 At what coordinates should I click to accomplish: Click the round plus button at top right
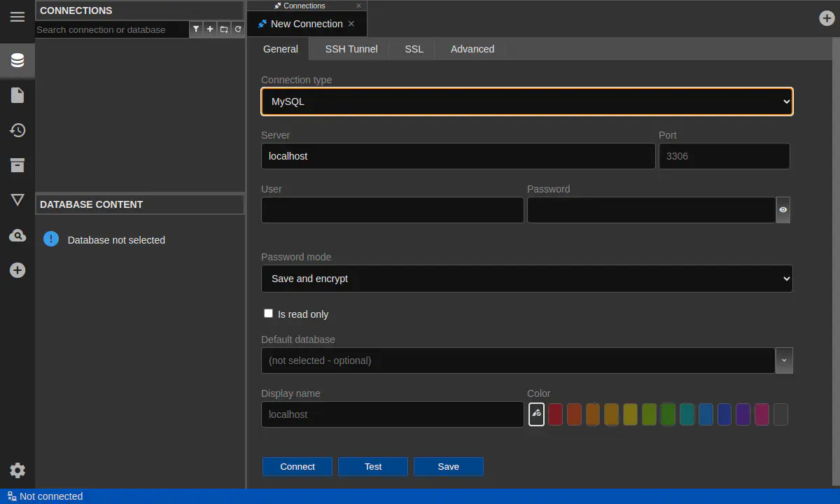(827, 18)
